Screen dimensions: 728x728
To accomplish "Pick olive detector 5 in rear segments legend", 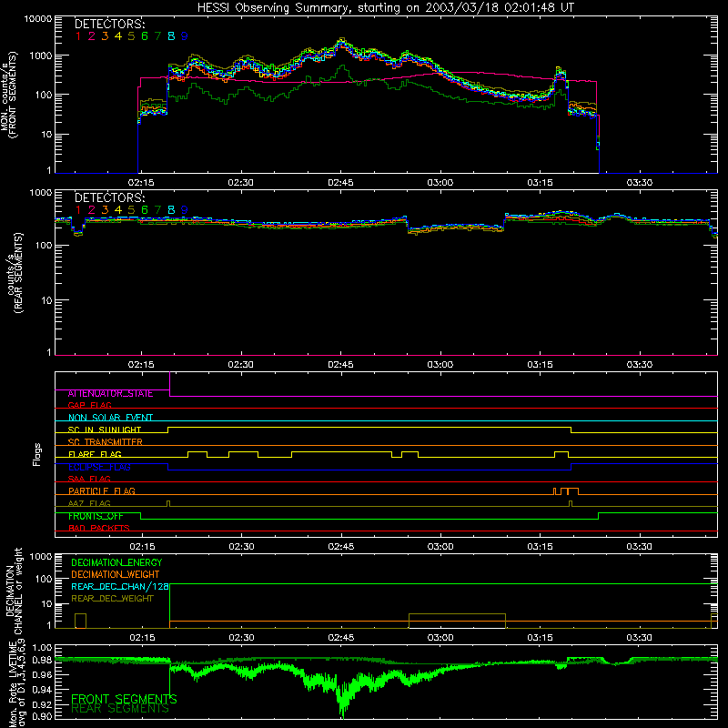I will pyautogui.click(x=131, y=210).
